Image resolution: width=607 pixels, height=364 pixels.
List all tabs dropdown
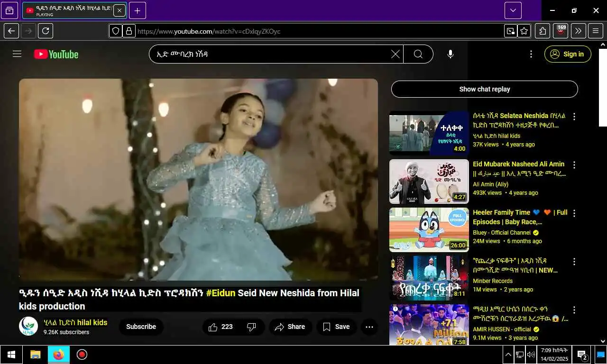[513, 10]
